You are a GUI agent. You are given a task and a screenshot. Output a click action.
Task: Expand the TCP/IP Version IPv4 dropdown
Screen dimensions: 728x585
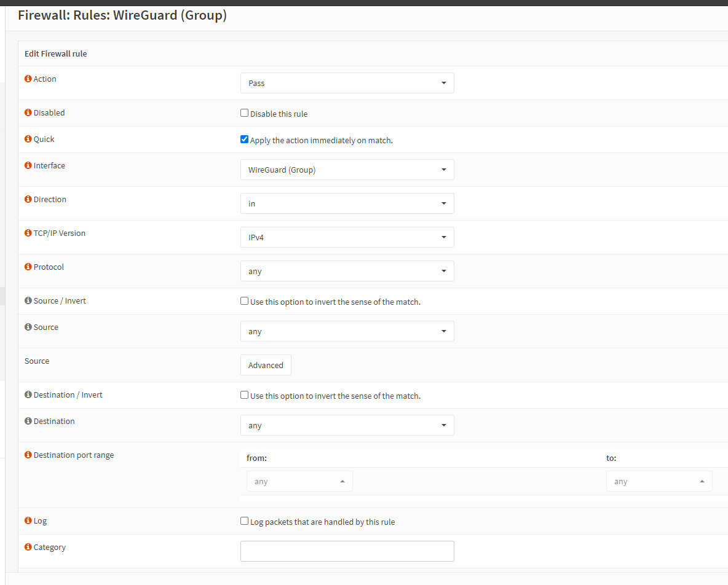(347, 237)
